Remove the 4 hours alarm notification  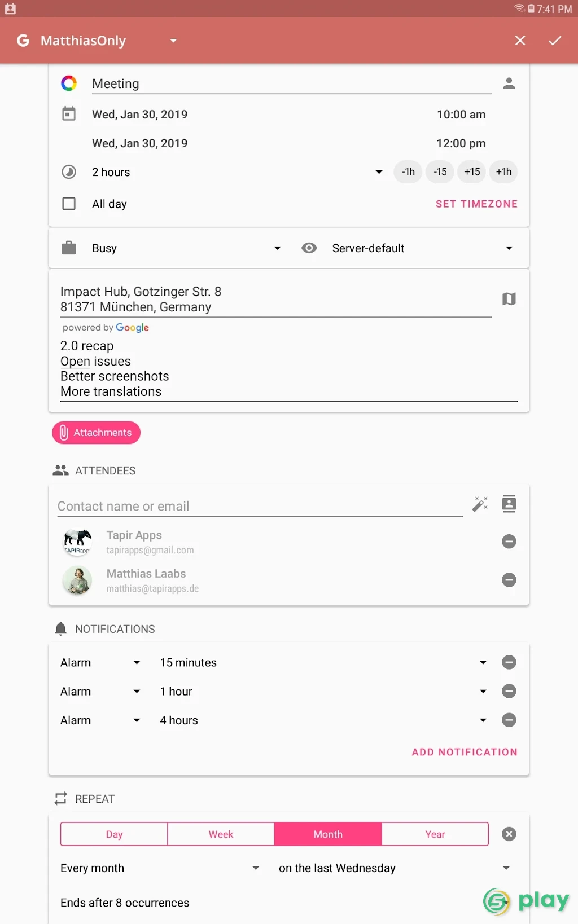(509, 720)
